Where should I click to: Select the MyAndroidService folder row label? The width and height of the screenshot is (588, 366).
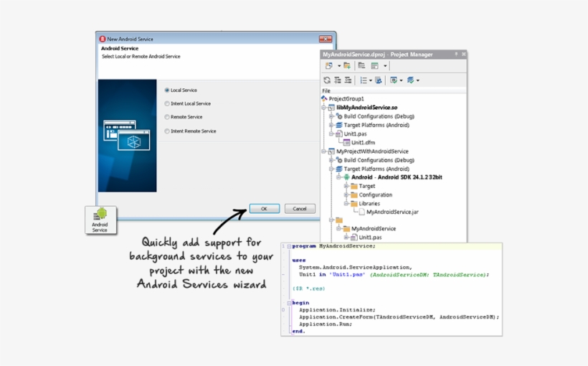[374, 229]
